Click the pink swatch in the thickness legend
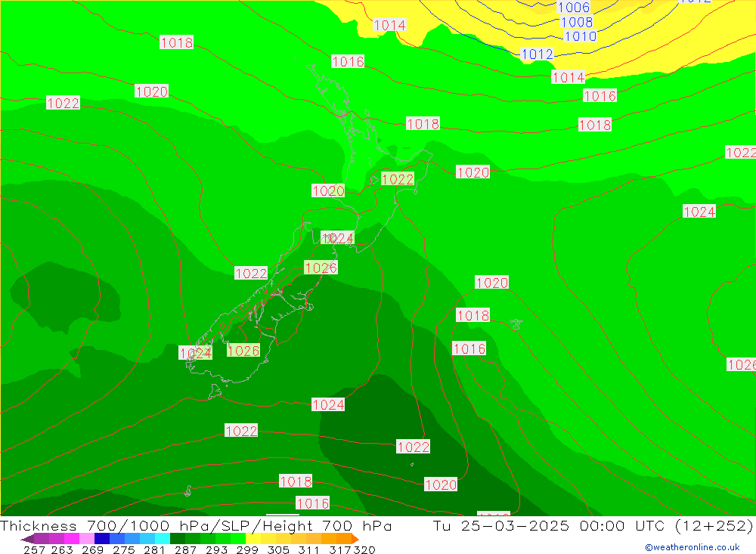Viewport: 756px width, 554px height. [87, 539]
